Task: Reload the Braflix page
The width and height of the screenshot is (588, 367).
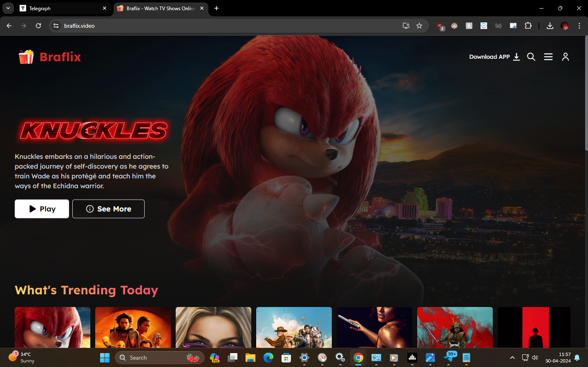Action: coord(38,26)
